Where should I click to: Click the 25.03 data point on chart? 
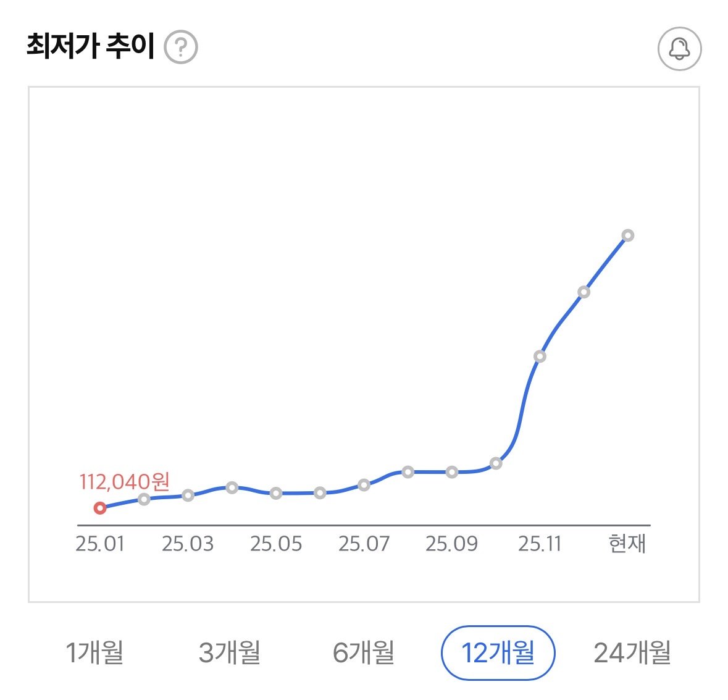coord(188,495)
